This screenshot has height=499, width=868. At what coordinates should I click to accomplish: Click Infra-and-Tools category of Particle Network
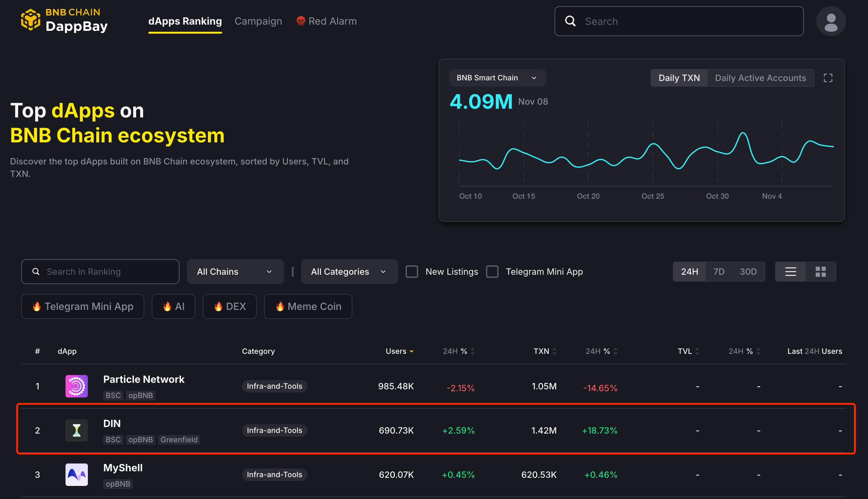(x=274, y=386)
